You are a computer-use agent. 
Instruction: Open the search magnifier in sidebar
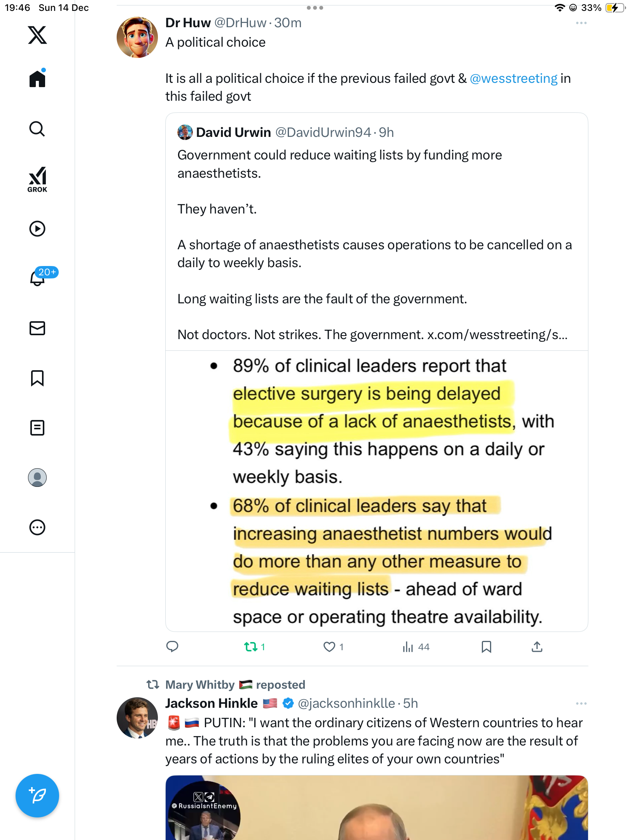pos(37,129)
